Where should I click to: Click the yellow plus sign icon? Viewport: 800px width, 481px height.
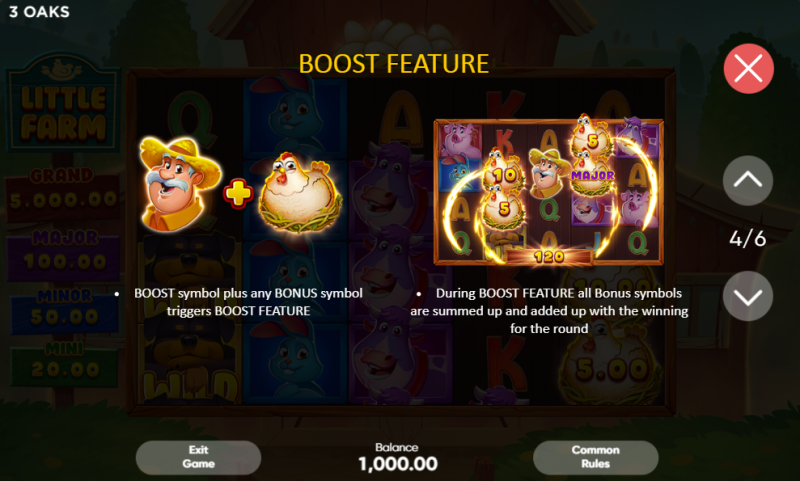tap(238, 194)
